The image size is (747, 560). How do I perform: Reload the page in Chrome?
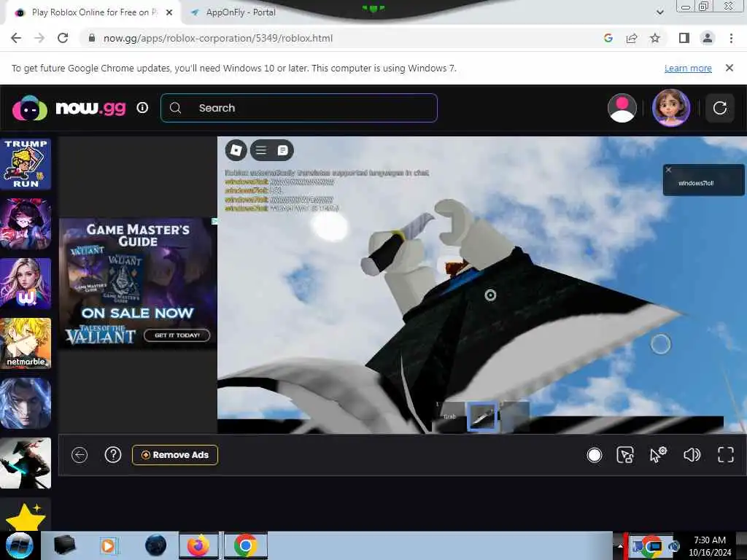point(63,38)
